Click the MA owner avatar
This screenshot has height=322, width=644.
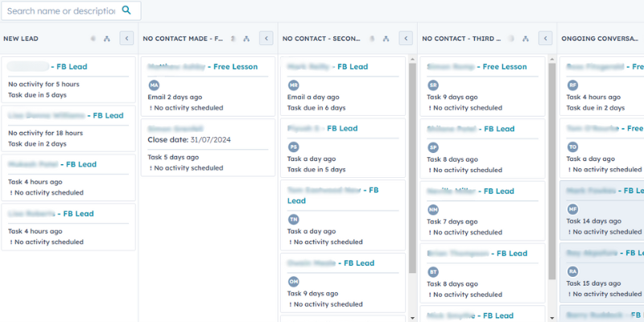click(x=154, y=85)
